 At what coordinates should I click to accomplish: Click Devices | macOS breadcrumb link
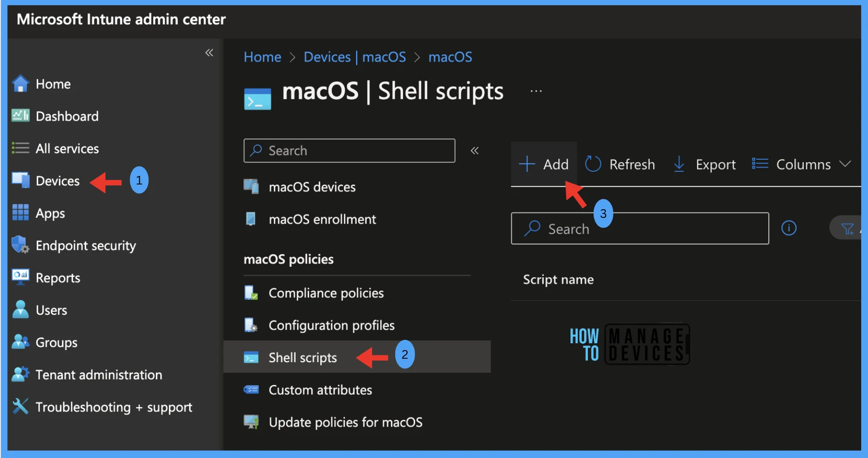coord(355,57)
